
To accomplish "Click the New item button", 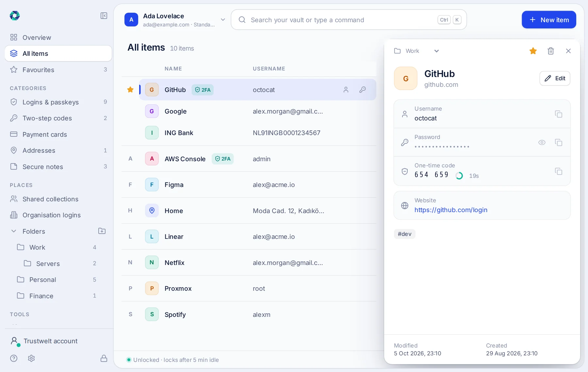I will [x=549, y=20].
